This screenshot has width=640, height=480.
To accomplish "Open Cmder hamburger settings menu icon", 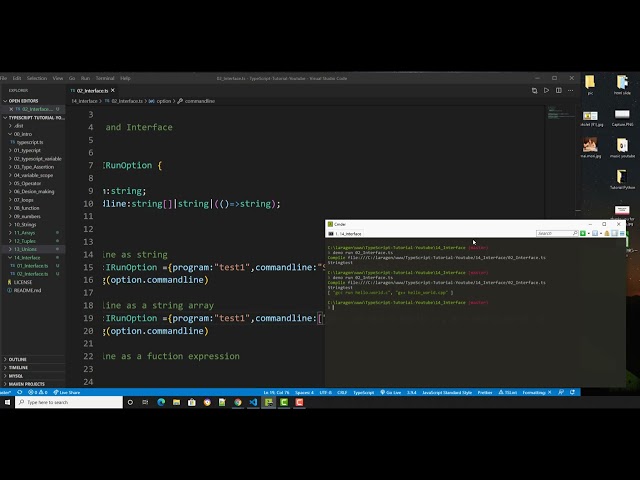I will (622, 233).
